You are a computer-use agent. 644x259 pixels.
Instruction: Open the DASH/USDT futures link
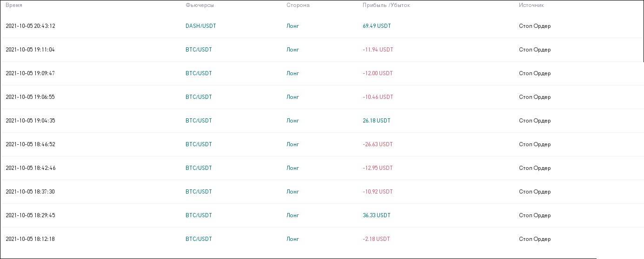(200, 26)
